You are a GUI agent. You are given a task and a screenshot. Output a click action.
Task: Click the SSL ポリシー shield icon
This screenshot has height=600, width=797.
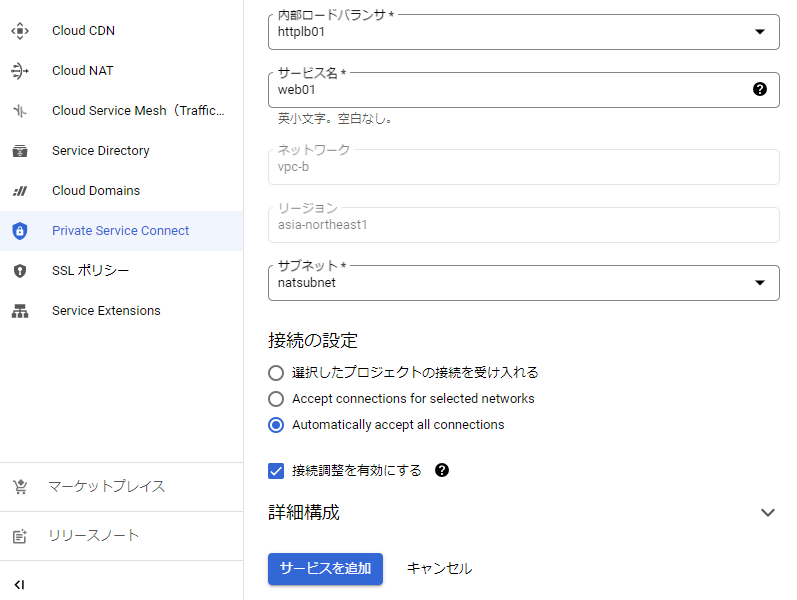coord(20,271)
